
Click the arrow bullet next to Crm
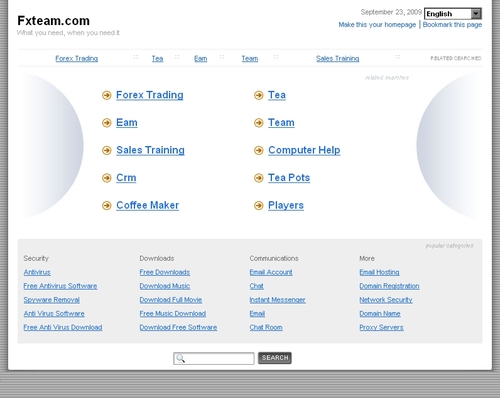107,178
